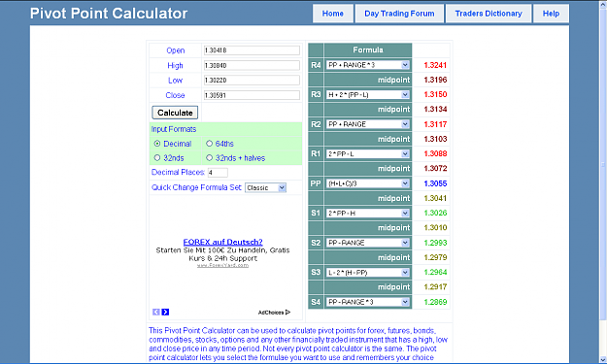The width and height of the screenshot is (607, 364).
Task: Click the R3 value 1.3150
Action: click(435, 94)
